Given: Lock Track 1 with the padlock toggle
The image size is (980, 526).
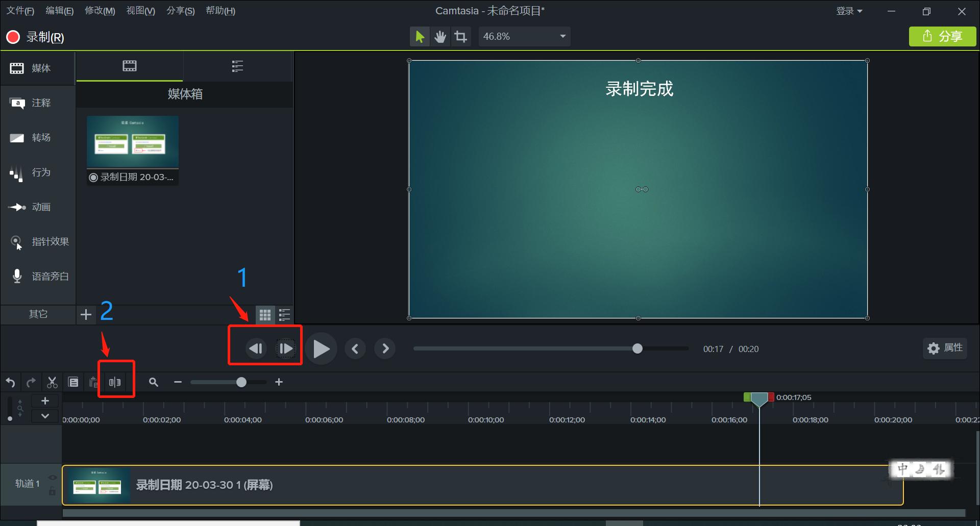Looking at the screenshot, I should pyautogui.click(x=52, y=492).
